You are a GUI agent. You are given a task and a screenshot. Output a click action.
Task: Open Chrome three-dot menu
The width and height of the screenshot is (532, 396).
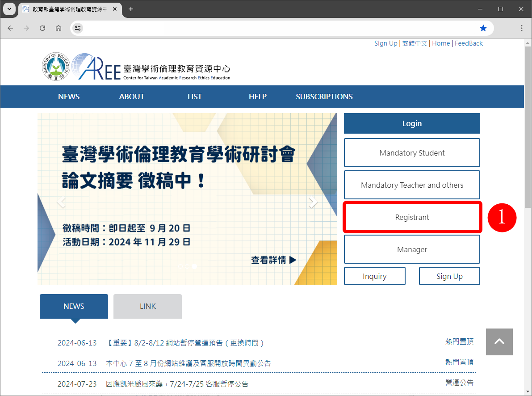[x=521, y=28]
